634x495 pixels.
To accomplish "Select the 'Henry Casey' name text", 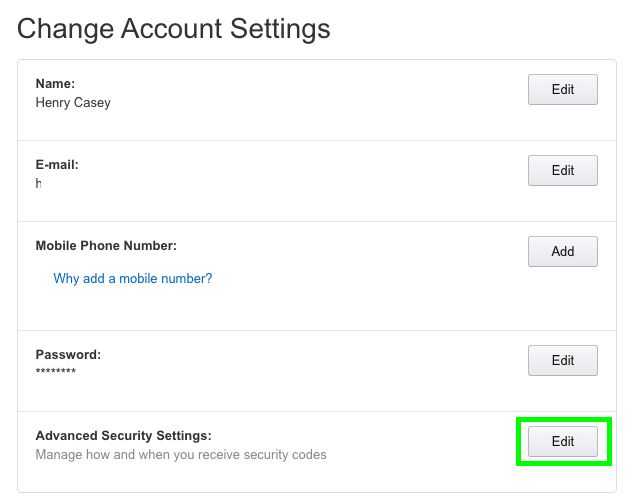I will click(74, 102).
